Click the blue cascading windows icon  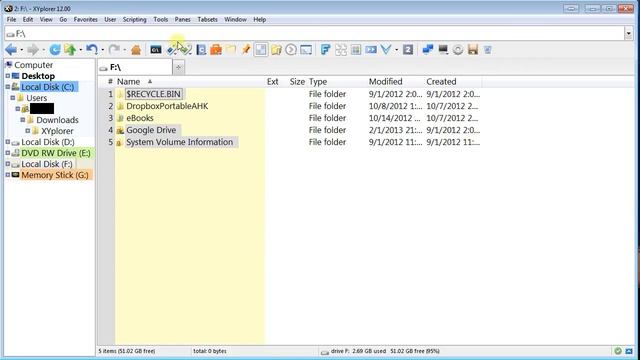point(428,50)
